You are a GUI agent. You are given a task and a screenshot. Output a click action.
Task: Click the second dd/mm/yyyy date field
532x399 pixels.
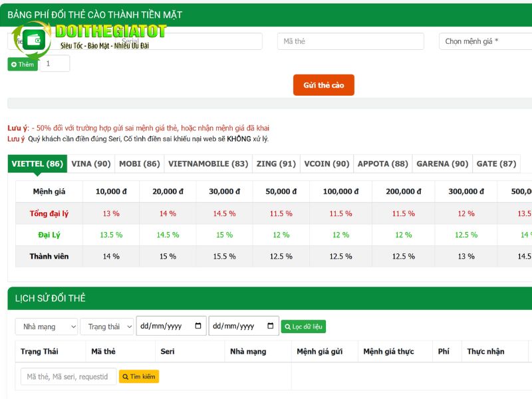click(x=243, y=326)
